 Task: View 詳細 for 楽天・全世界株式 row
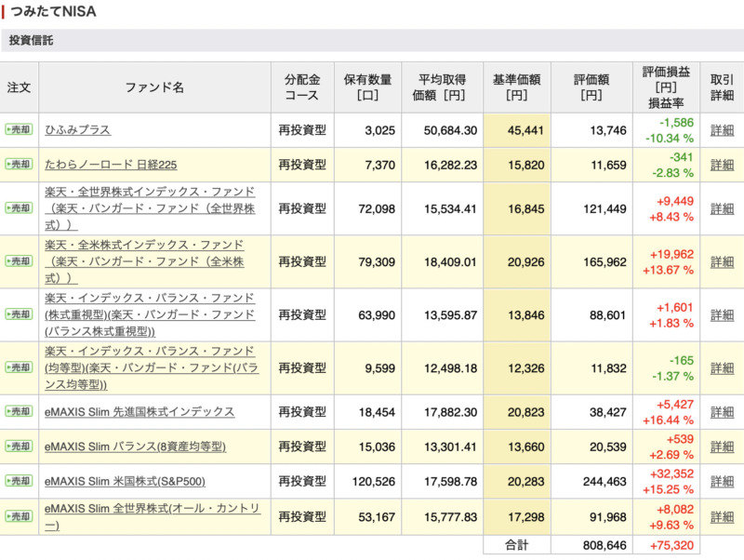(722, 208)
